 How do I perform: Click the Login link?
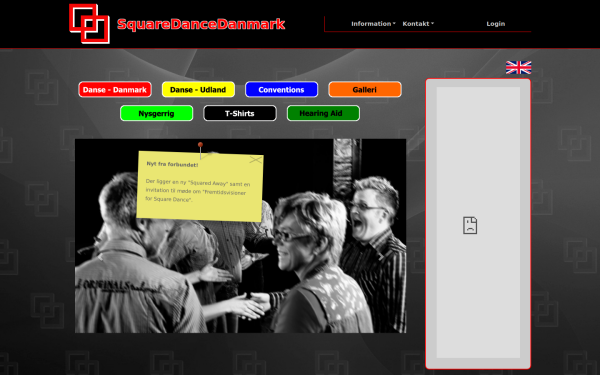[496, 24]
